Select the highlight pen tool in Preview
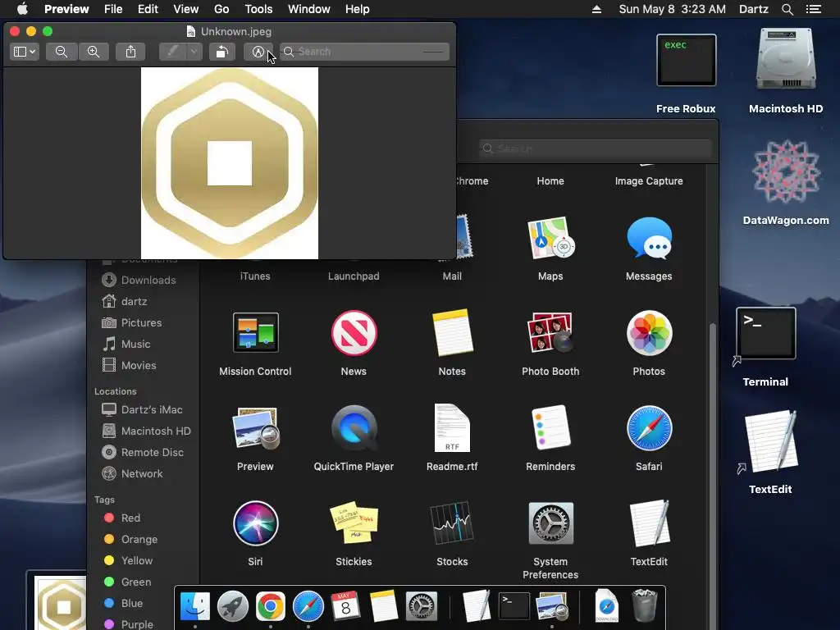The width and height of the screenshot is (840, 630). click(172, 52)
